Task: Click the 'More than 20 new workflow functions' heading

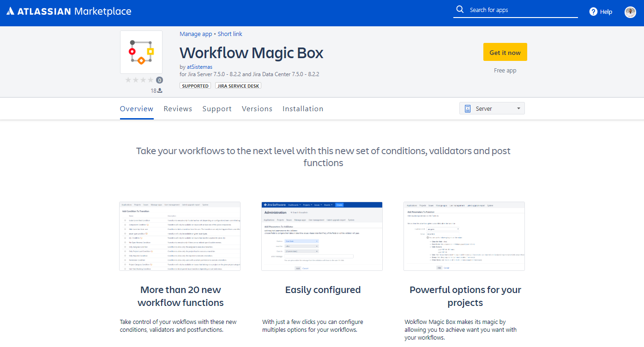Action: 181,296
